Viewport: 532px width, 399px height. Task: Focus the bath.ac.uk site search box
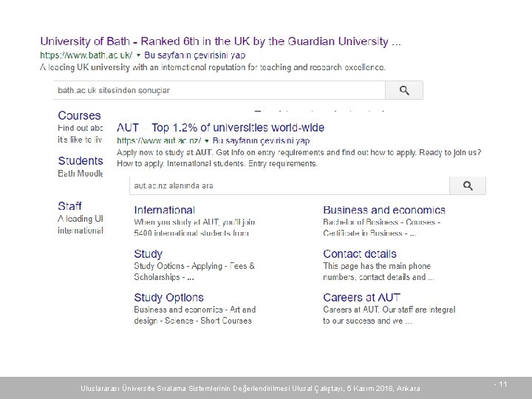(x=219, y=90)
